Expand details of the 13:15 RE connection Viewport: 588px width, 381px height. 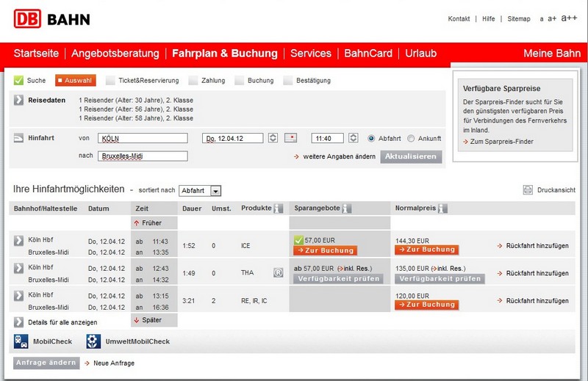pyautogui.click(x=18, y=295)
